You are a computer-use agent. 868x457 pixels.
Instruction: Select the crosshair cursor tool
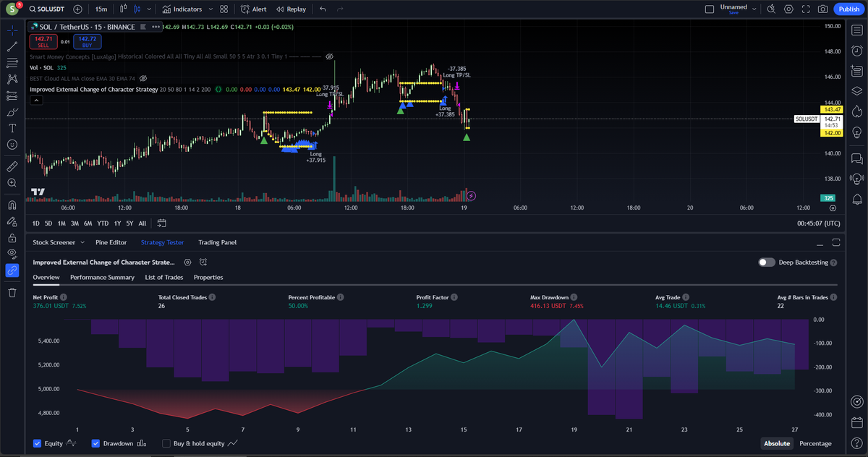12,30
